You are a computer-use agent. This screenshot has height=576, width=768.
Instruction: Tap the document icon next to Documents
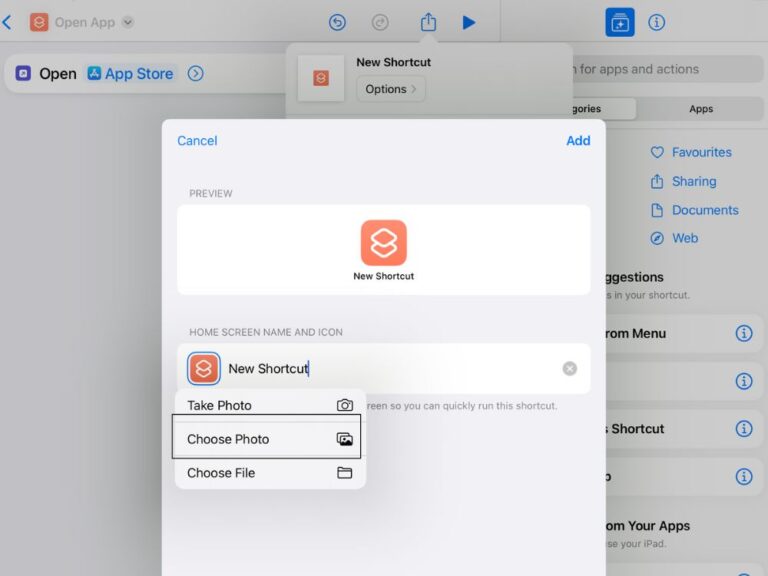[x=657, y=210]
